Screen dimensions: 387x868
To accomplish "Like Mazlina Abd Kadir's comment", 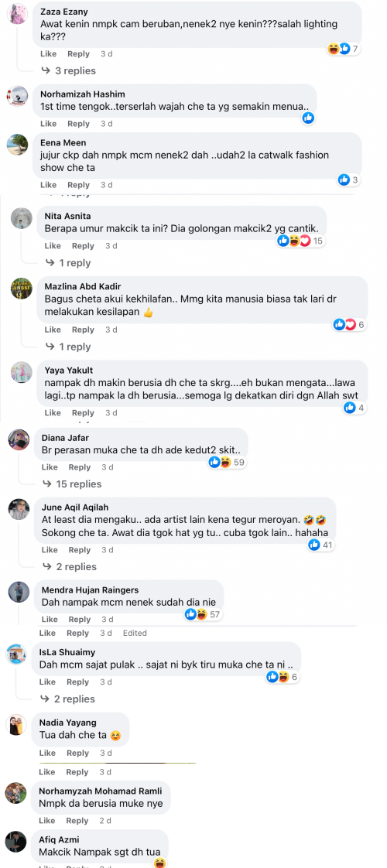I will (53, 330).
